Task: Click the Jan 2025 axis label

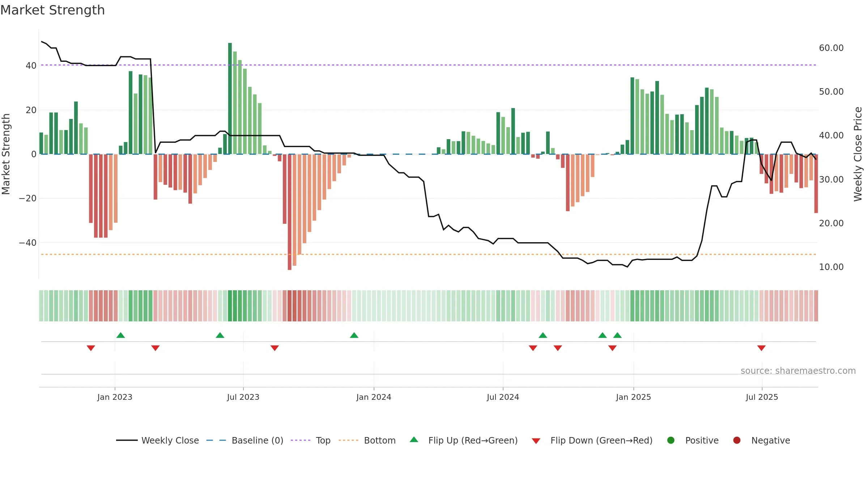Action: tap(633, 397)
